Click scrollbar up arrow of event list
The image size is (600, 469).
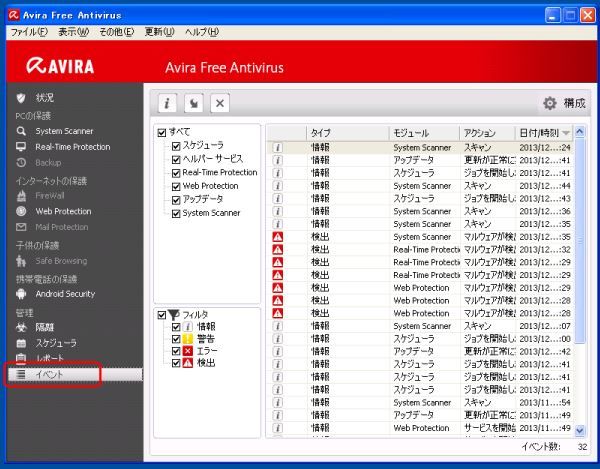click(x=580, y=132)
